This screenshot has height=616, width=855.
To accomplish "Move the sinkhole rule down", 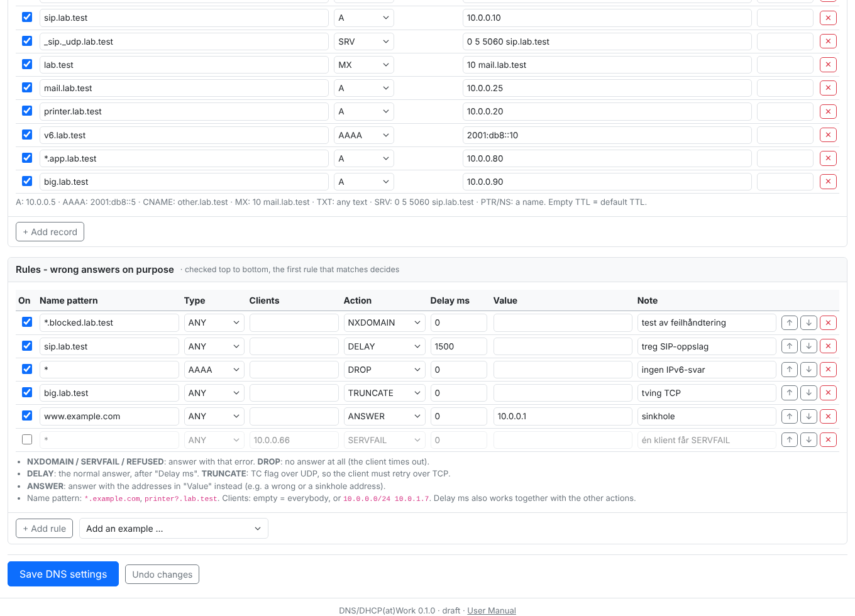I will tap(809, 416).
